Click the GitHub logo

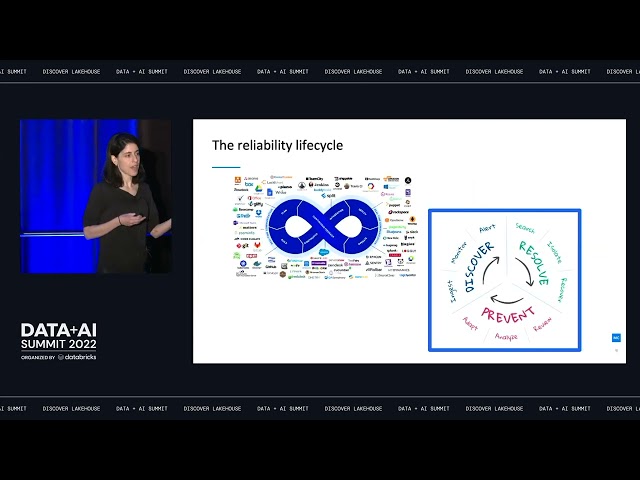(x=271, y=267)
